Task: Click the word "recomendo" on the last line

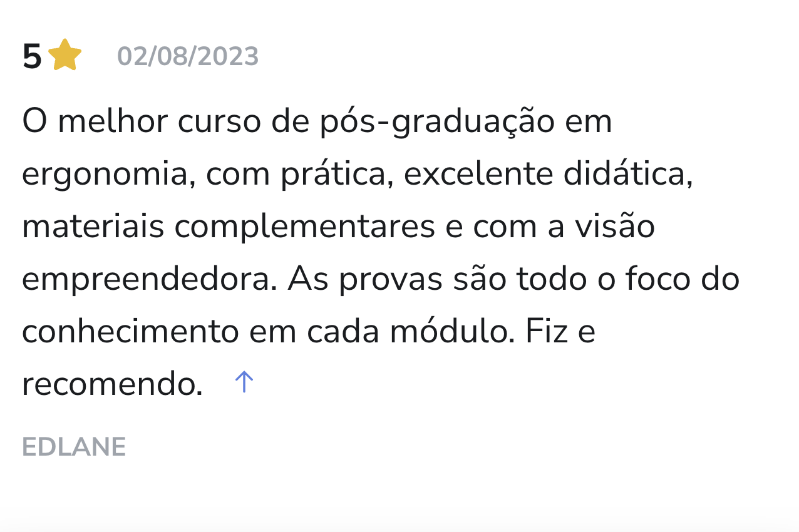Action: coord(111,385)
